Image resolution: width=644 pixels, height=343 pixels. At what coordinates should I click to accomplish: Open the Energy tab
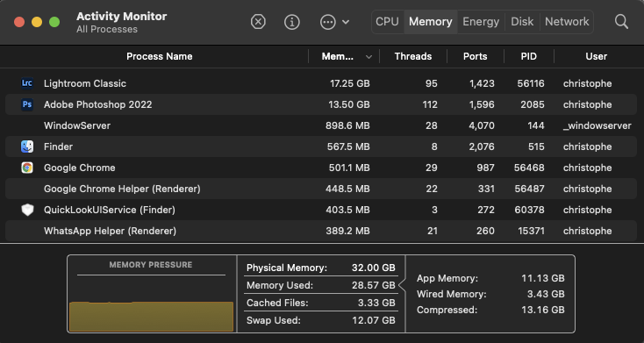[481, 22]
